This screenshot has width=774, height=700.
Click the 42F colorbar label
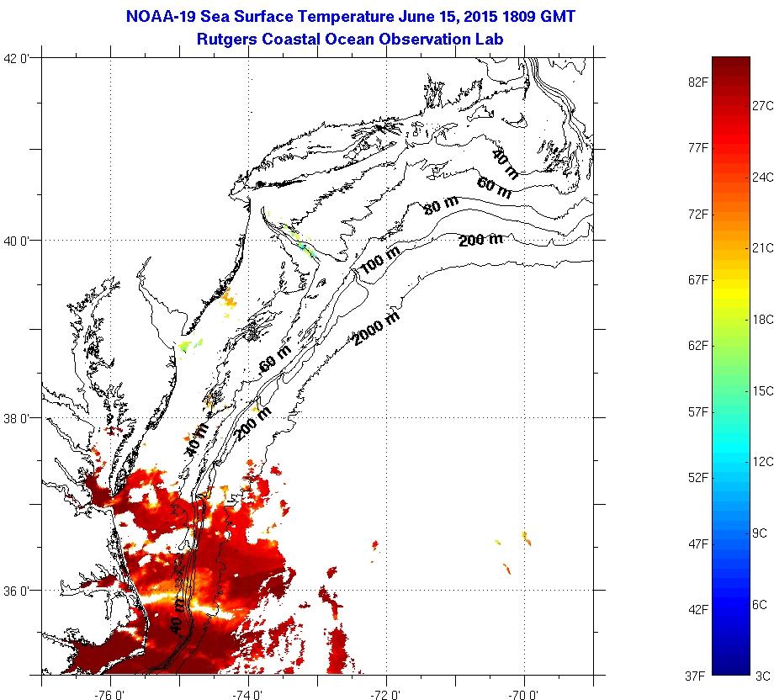click(x=698, y=609)
